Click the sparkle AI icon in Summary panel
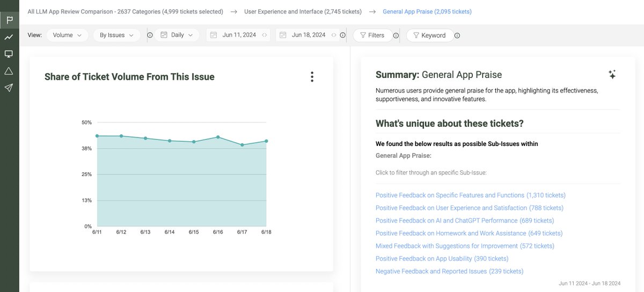Image resolution: width=644 pixels, height=292 pixels. (612, 75)
